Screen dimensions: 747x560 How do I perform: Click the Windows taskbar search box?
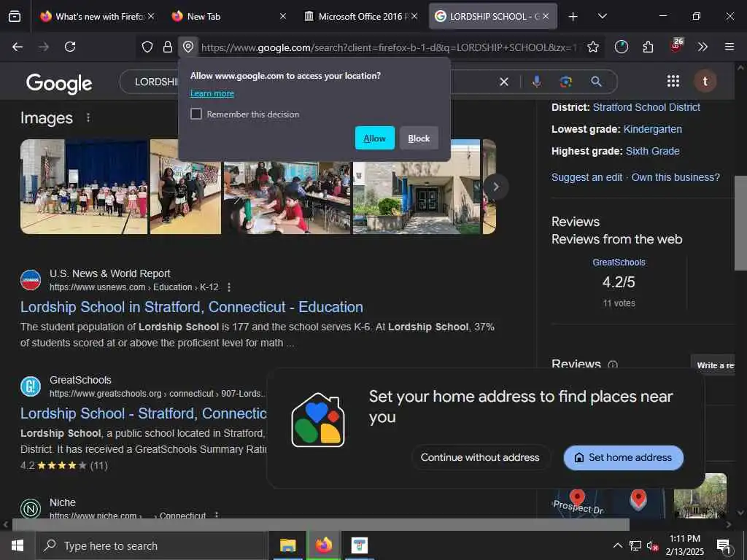152,545
